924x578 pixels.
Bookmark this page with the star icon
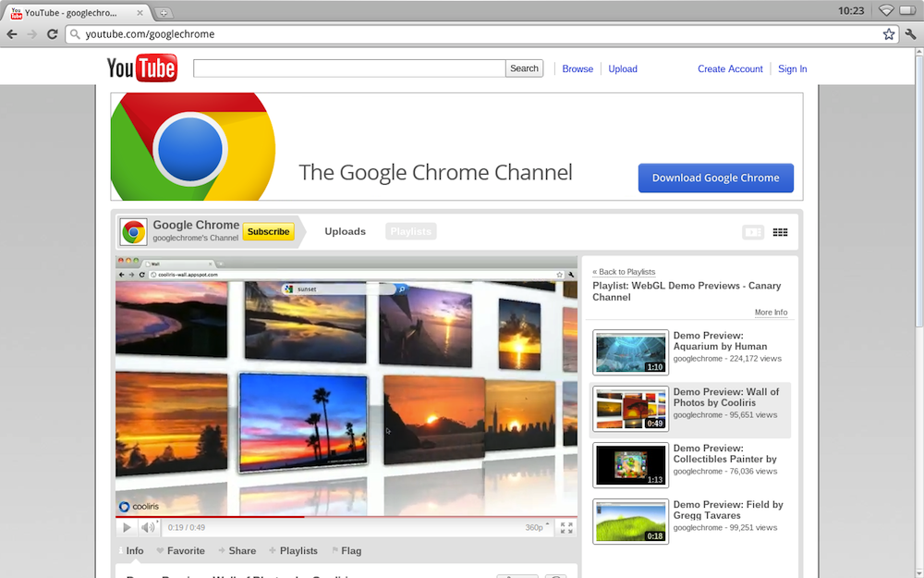888,34
